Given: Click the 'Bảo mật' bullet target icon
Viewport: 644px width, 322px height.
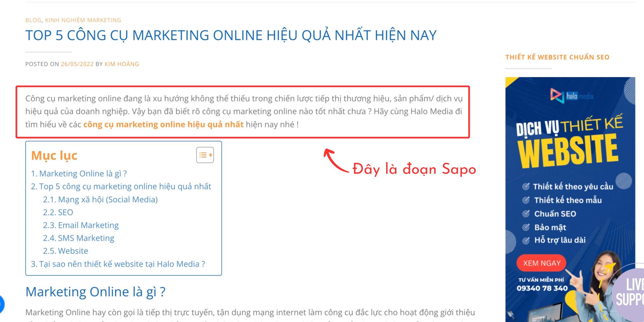Looking at the screenshot, I should point(526,227).
